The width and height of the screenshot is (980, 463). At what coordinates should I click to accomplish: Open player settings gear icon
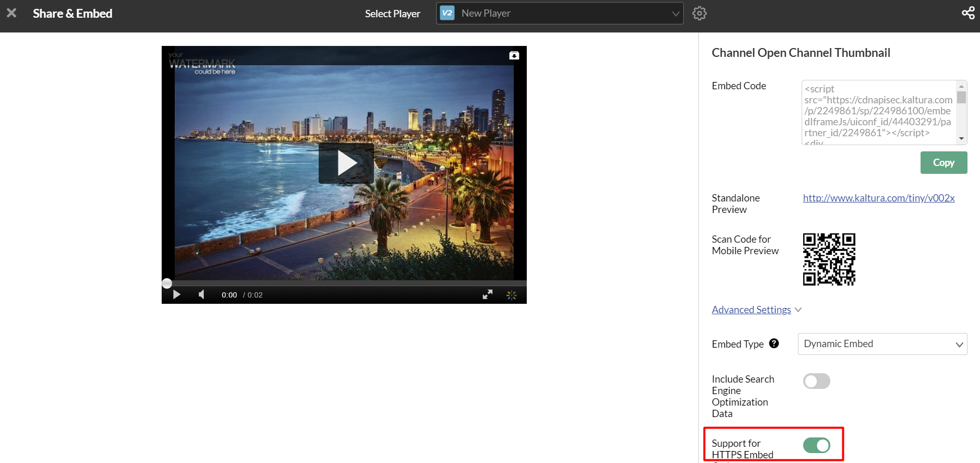(x=699, y=14)
